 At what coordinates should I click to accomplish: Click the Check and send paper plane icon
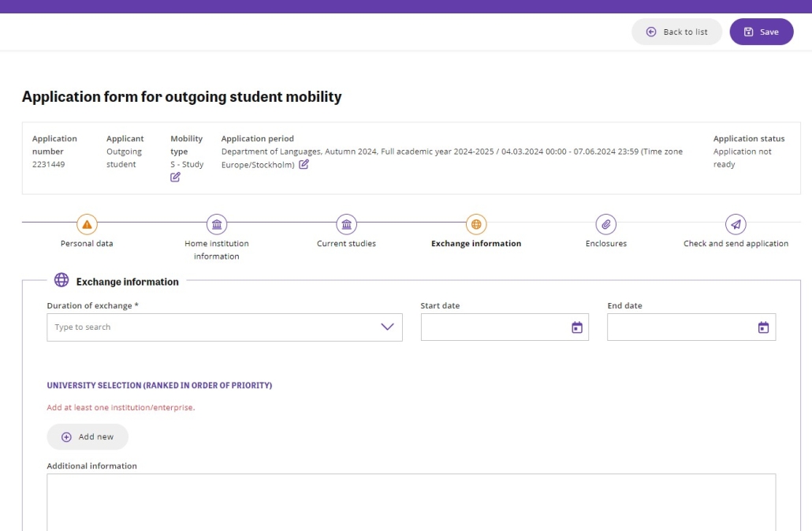[736, 224]
